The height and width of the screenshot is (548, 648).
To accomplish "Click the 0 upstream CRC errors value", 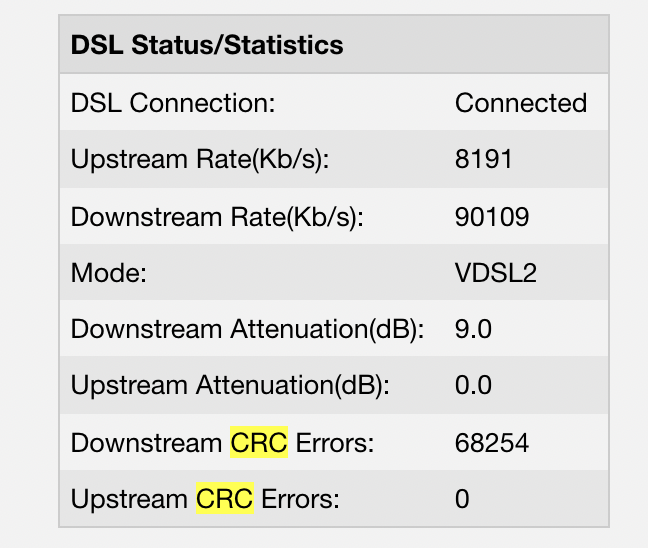I will click(x=462, y=499).
